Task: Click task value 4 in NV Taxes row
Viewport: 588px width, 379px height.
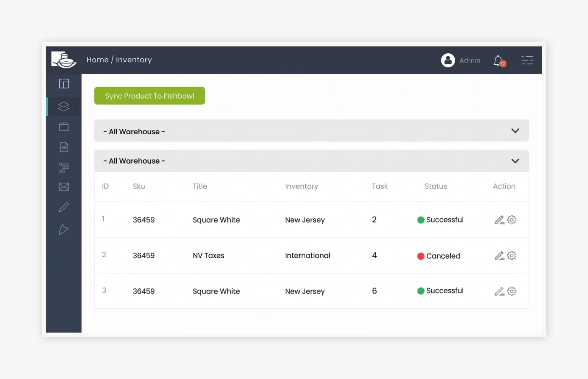Action: coord(374,255)
